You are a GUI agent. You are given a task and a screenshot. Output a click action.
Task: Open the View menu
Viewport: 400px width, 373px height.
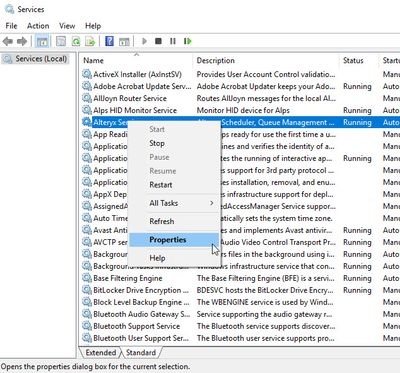coord(67,26)
